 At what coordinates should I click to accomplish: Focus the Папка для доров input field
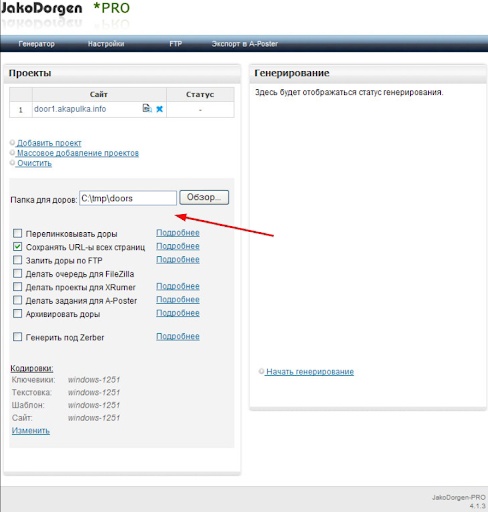128,198
